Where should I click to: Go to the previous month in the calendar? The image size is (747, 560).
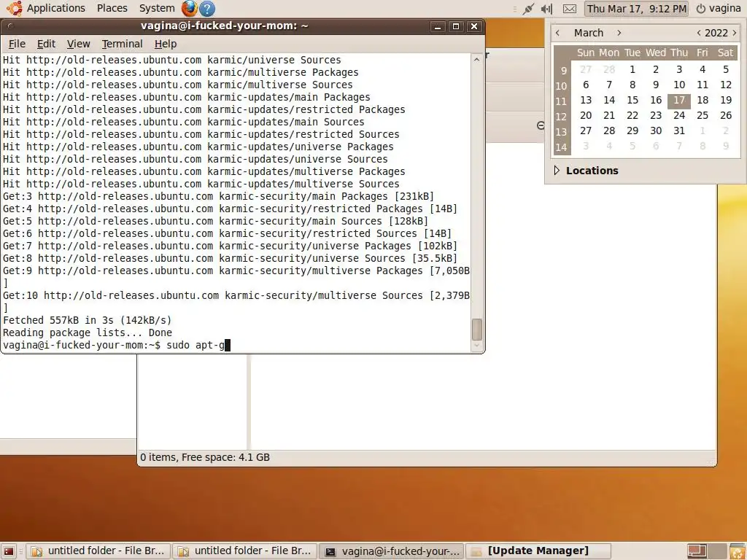pos(557,33)
